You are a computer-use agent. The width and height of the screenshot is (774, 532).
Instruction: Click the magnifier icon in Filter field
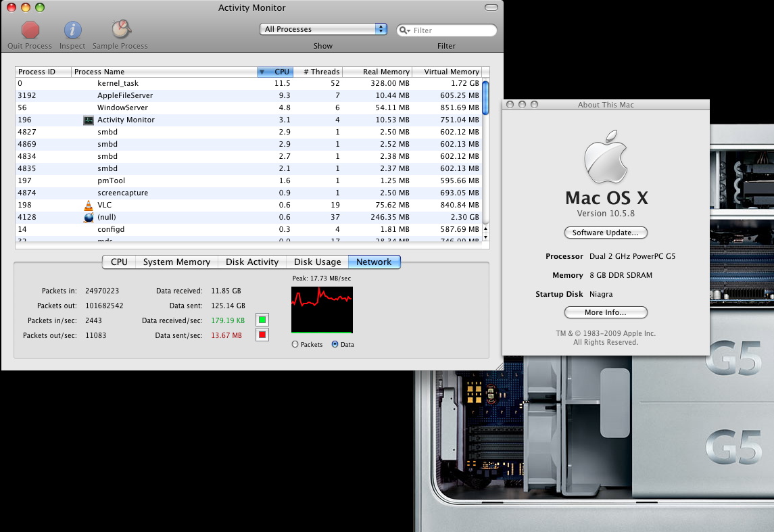point(404,30)
